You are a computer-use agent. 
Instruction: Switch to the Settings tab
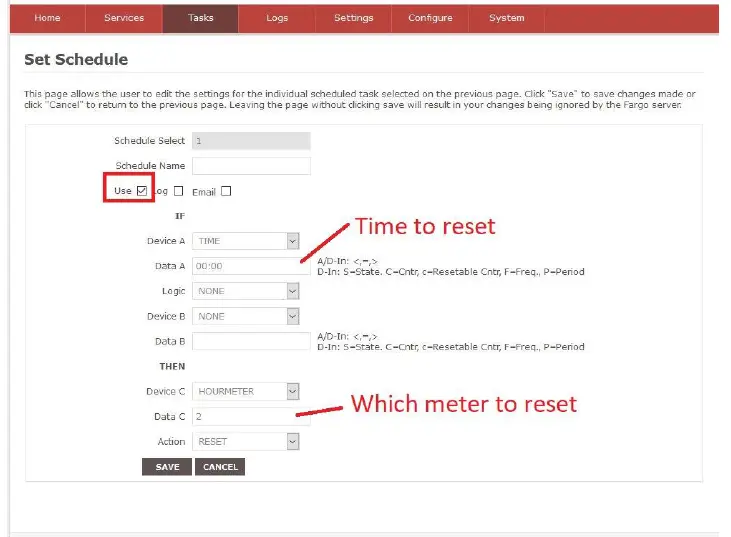click(x=353, y=18)
